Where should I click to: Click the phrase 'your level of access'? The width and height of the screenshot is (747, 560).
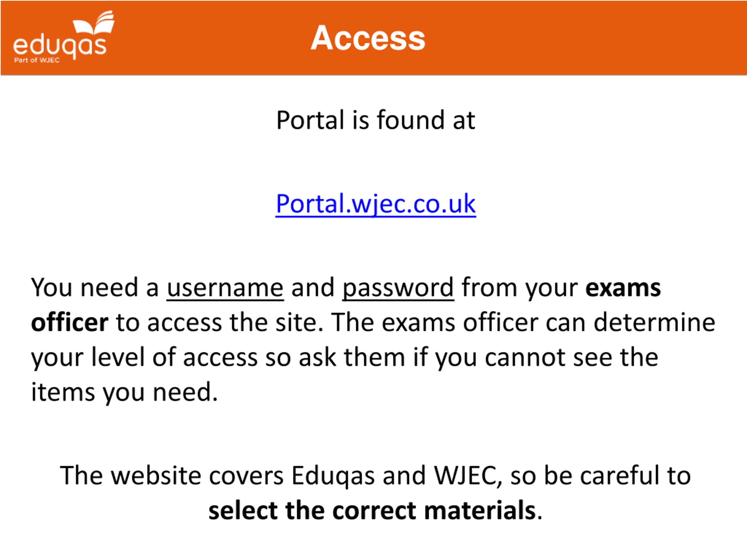click(144, 358)
